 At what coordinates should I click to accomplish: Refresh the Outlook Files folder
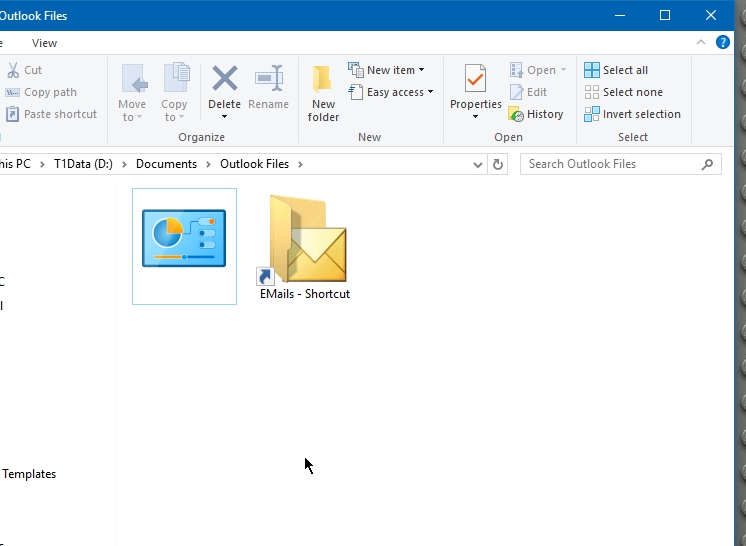point(498,164)
